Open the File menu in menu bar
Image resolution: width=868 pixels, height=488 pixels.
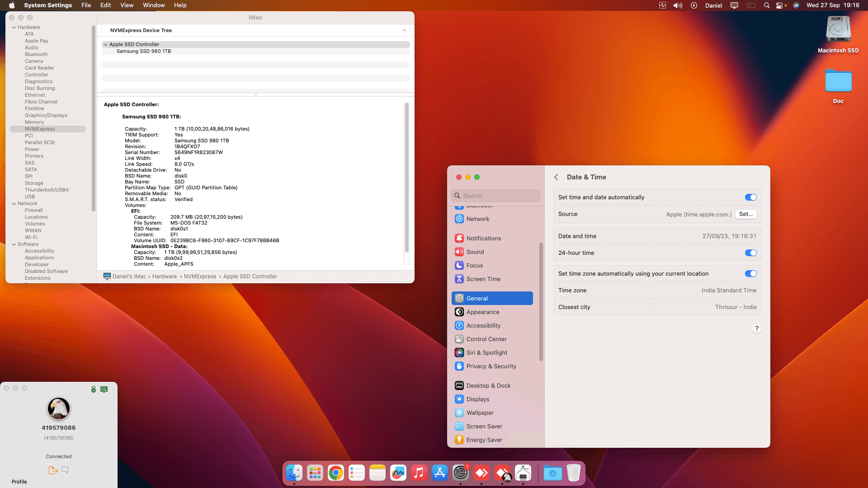point(86,5)
